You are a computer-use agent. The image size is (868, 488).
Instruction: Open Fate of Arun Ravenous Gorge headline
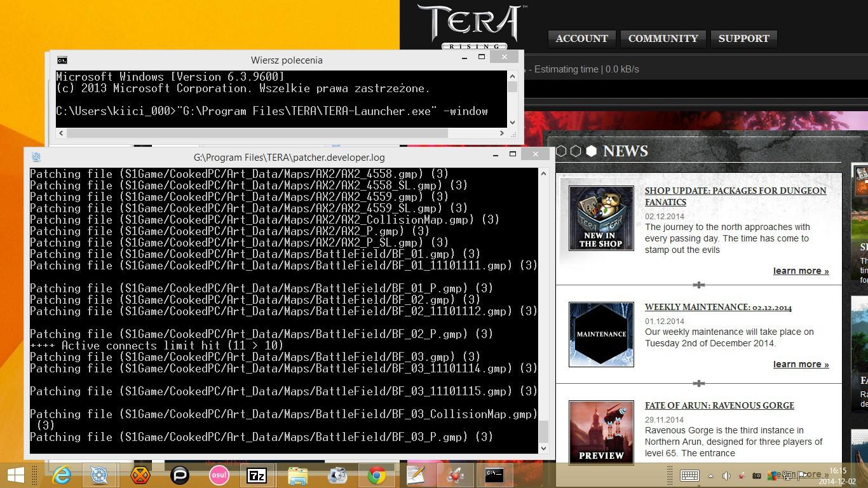click(x=719, y=405)
